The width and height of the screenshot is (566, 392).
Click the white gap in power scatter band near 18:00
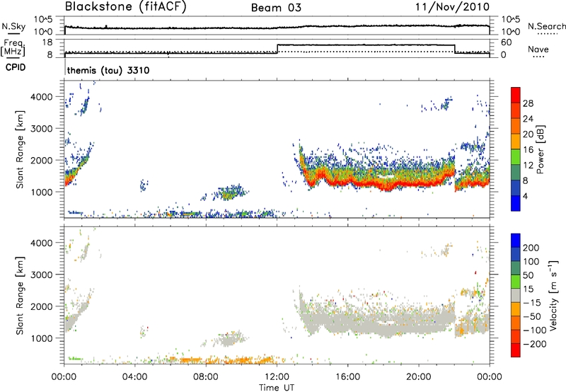[384, 176]
